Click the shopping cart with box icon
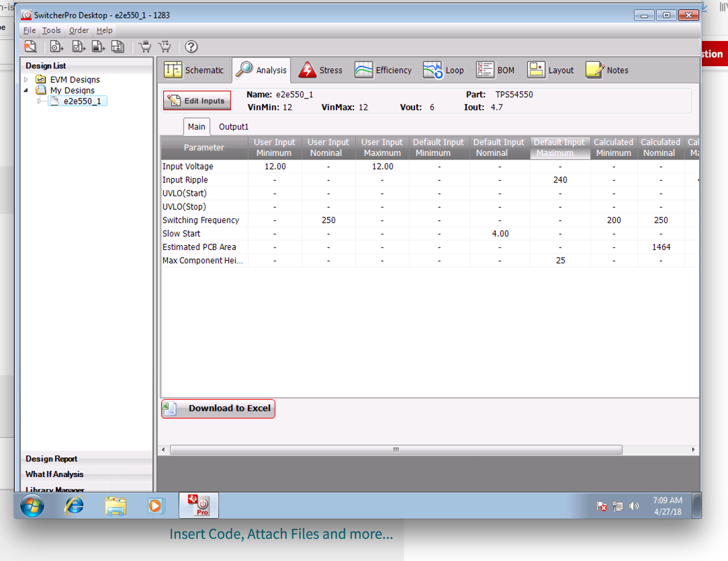 tap(145, 47)
